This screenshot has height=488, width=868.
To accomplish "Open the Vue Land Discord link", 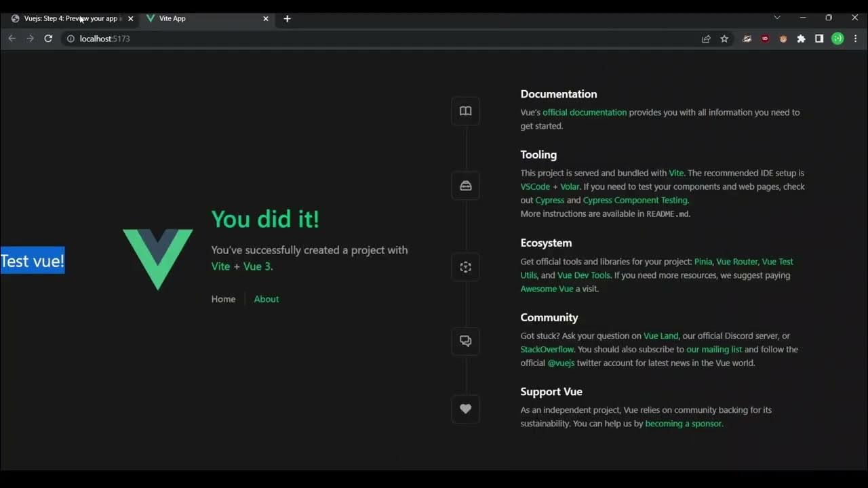I will [660, 335].
